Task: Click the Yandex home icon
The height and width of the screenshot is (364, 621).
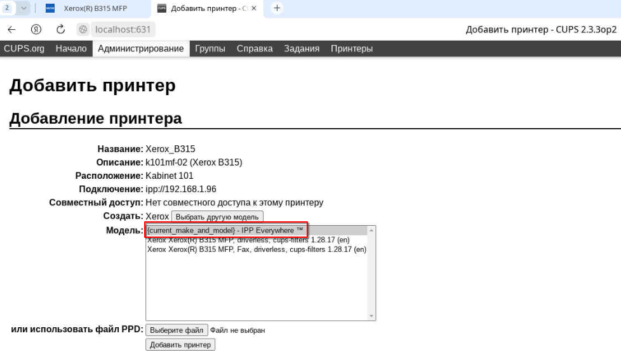Action: [36, 29]
